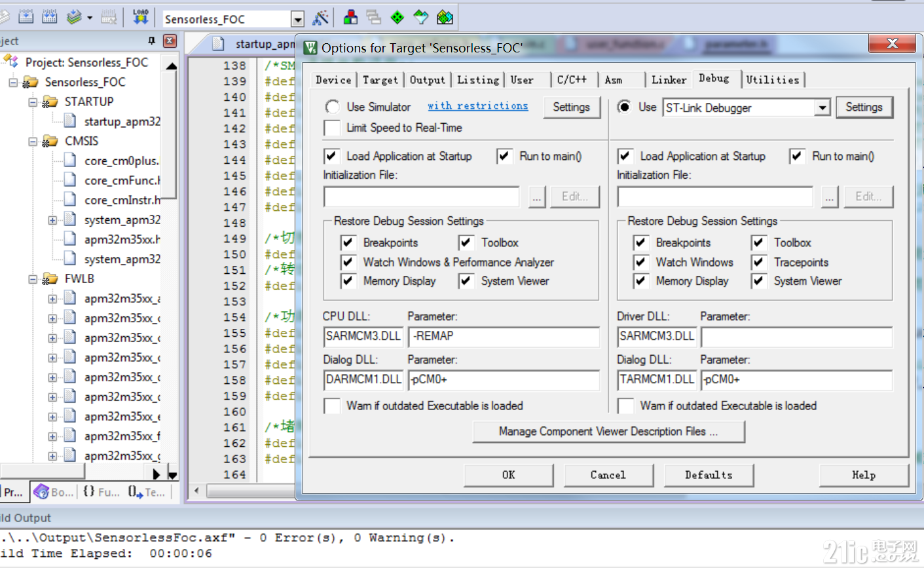Click simulator Initialization File browse ... button
Screen dimensions: 924x568
click(x=537, y=197)
